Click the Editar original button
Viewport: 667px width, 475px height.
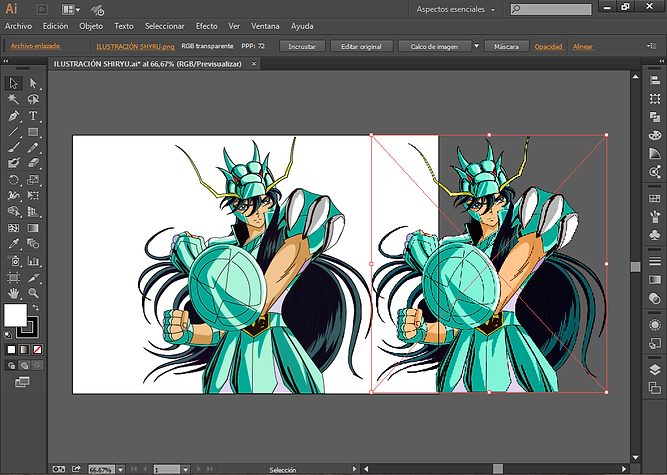click(x=361, y=46)
